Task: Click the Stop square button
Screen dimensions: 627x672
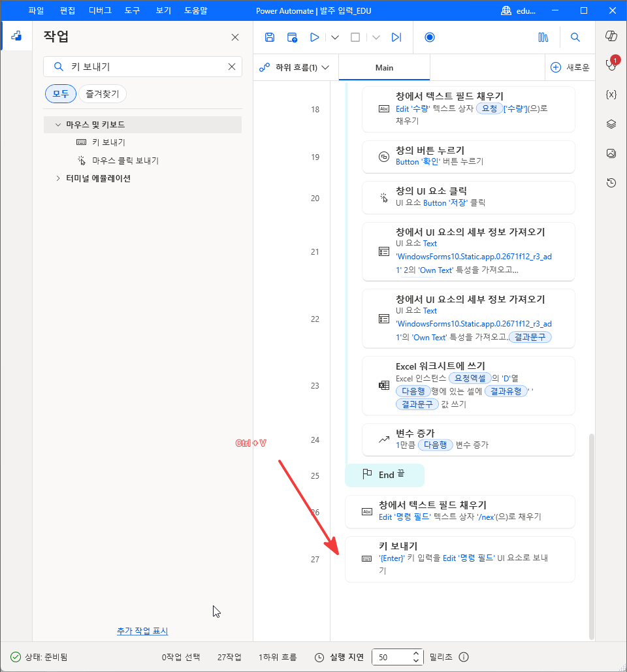Action: coord(355,37)
